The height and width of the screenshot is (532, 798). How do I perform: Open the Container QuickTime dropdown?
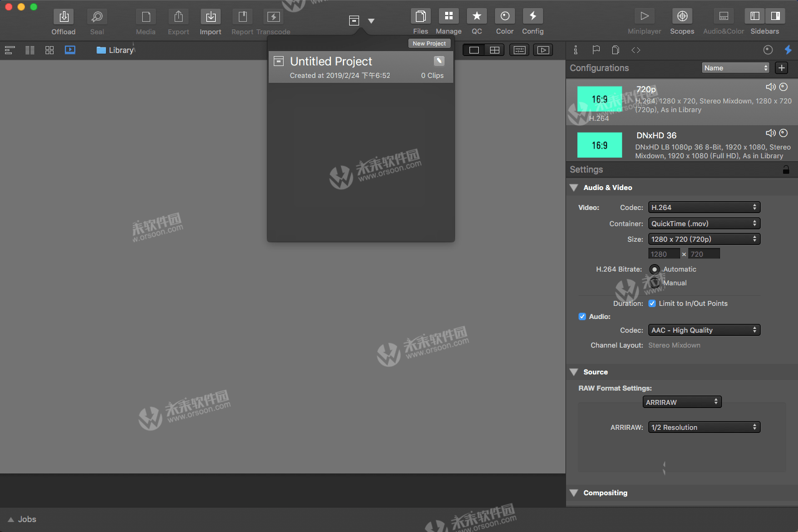tap(704, 223)
